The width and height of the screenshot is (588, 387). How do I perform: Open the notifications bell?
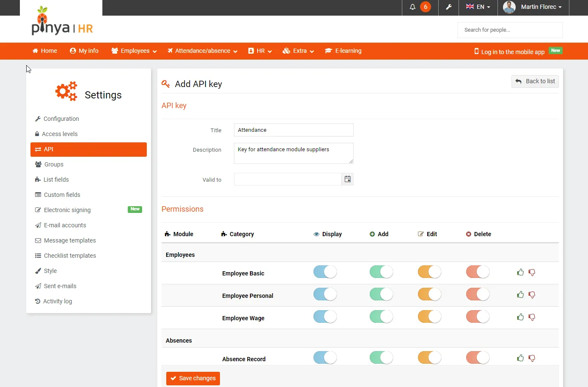tap(412, 7)
